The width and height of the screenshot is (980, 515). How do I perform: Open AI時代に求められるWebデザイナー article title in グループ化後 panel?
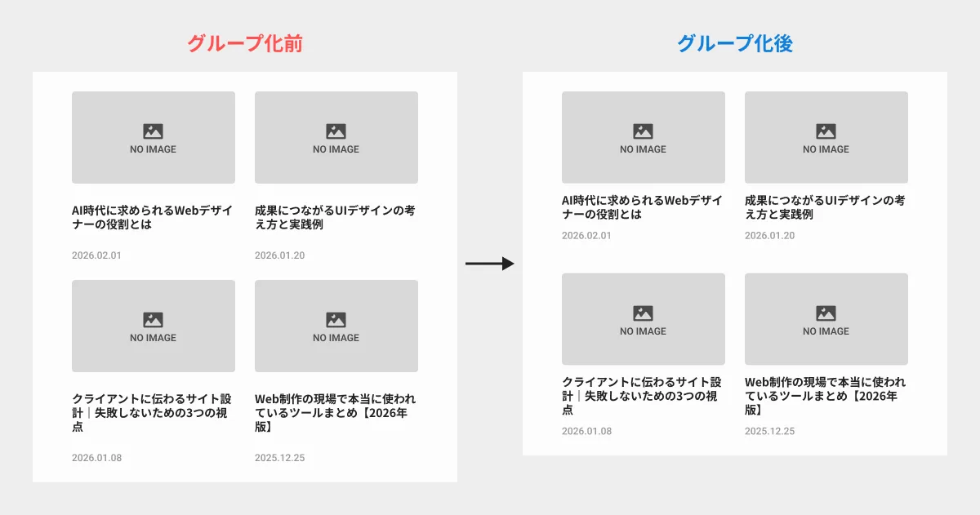coord(642,207)
